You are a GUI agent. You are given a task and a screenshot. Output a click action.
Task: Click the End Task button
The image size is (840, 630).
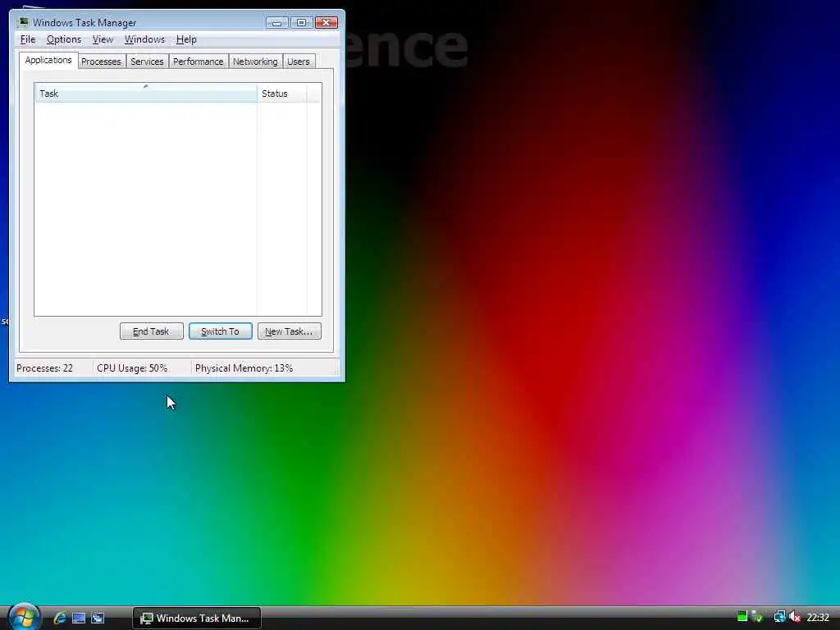pos(151,331)
